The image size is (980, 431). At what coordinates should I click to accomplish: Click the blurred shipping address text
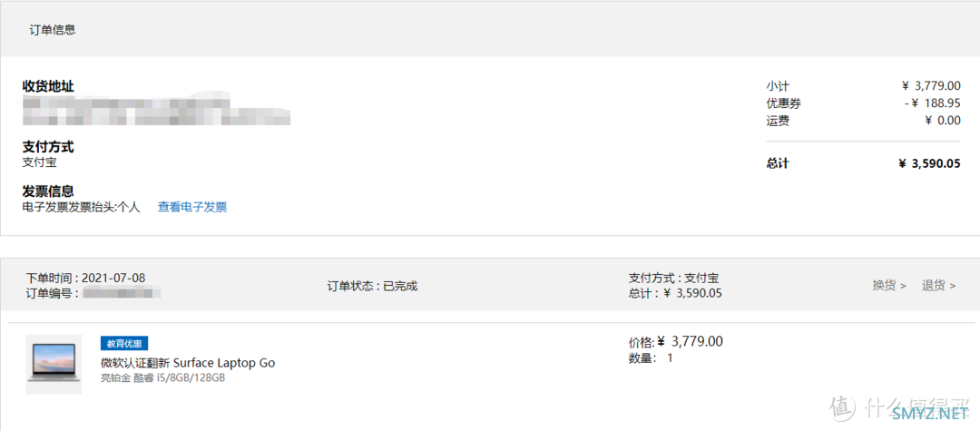click(156, 110)
